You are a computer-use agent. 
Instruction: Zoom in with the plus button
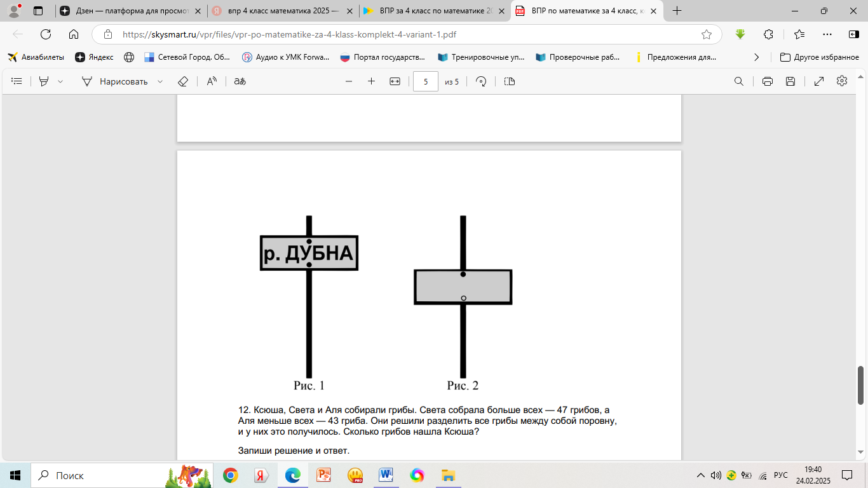pos(372,81)
